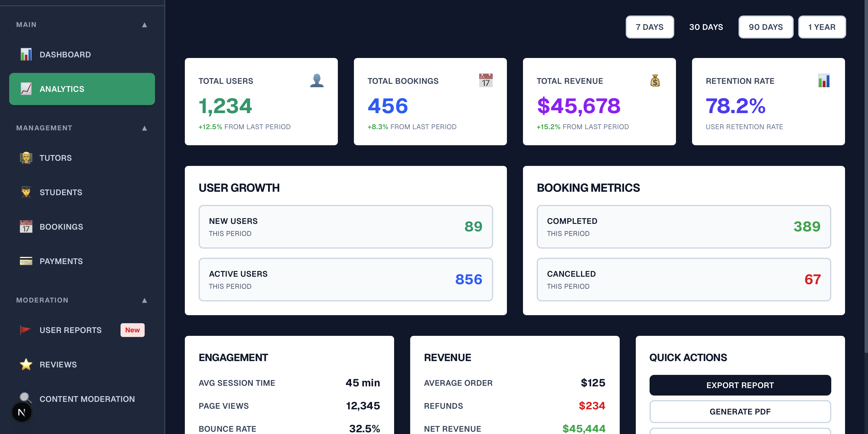
Task: Click the Analytics line chart icon
Action: click(x=26, y=89)
